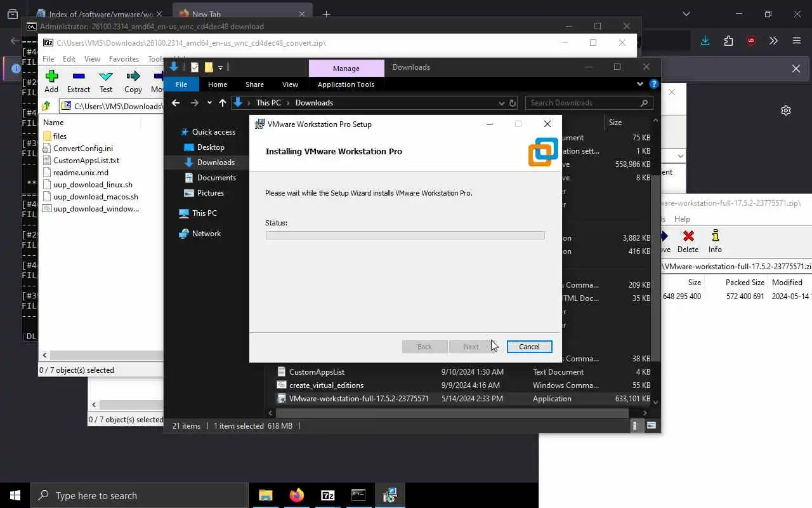Open the View menu in 7-Zip

click(92, 59)
